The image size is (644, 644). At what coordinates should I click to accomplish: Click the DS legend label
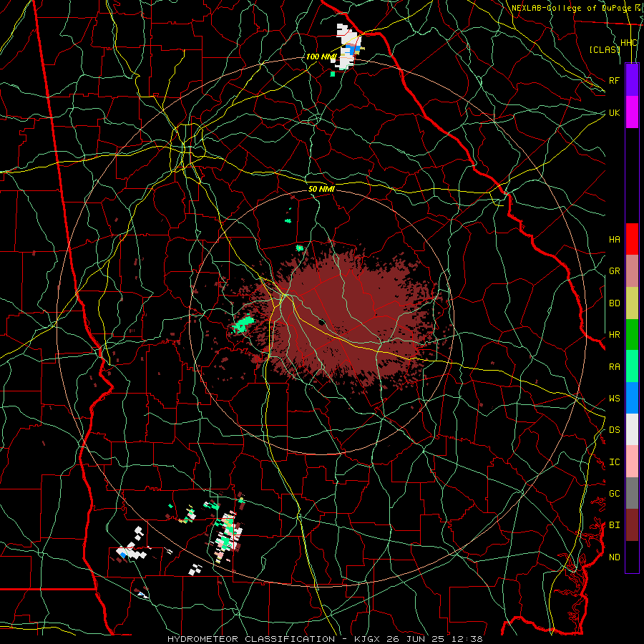click(x=615, y=430)
